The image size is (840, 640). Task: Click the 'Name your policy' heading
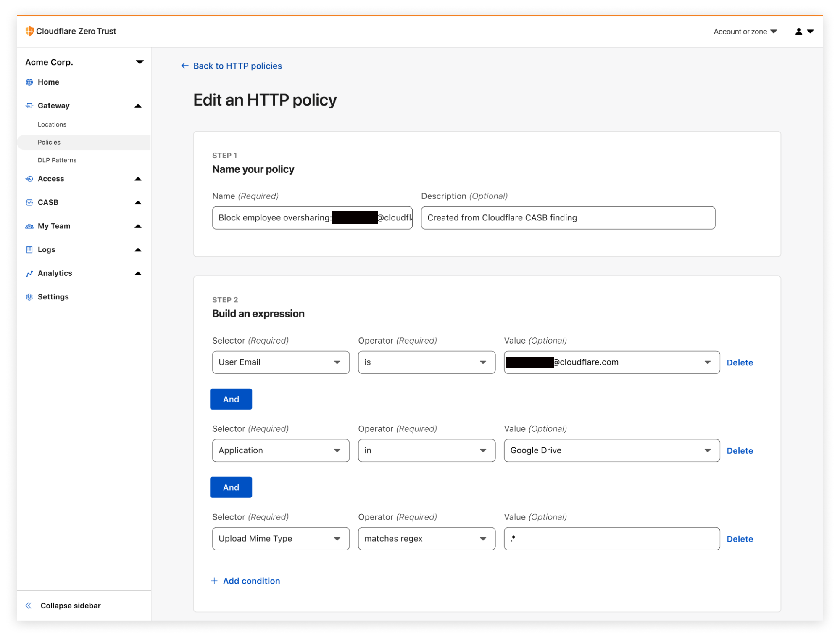pos(253,169)
